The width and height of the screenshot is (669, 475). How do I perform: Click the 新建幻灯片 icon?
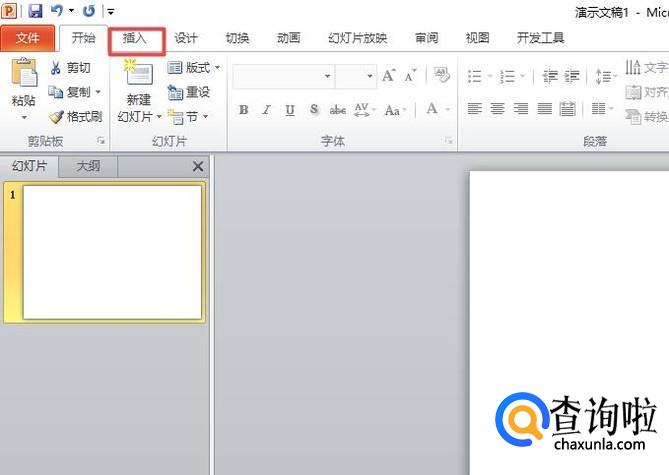(138, 74)
